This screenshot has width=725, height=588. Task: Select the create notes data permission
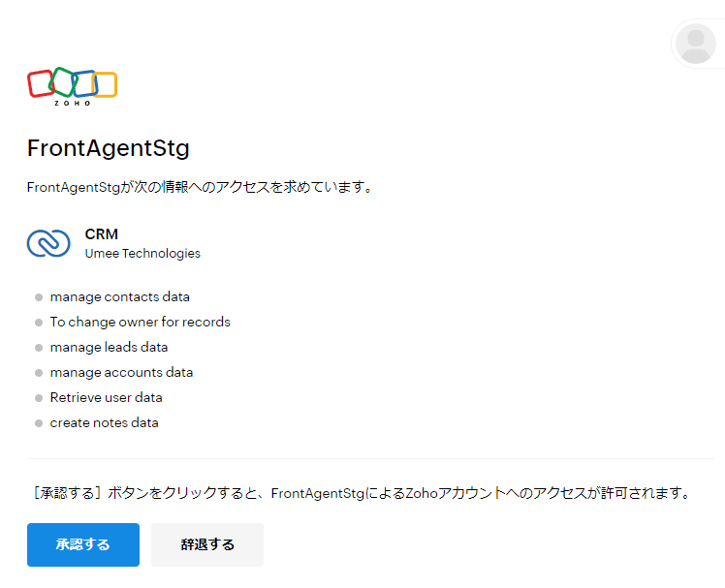[105, 423]
